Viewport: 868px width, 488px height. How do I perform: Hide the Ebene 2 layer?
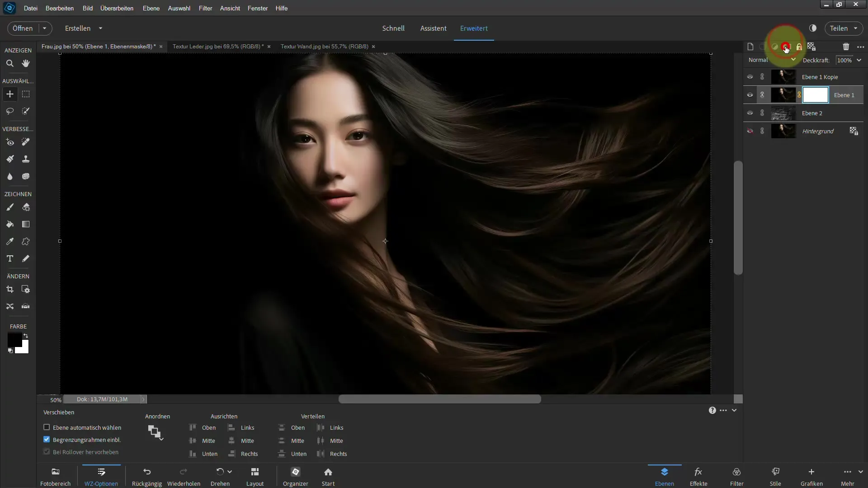click(x=750, y=113)
